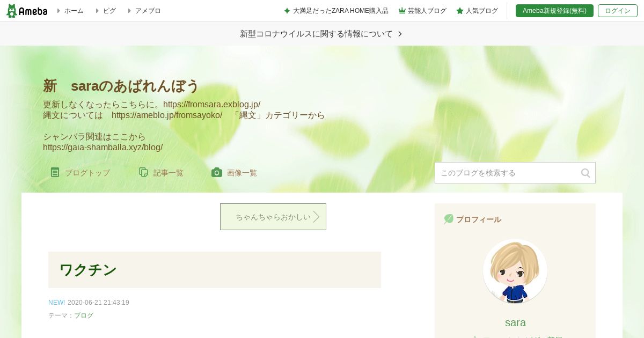Click the ブログトップ document icon
This screenshot has width=644, height=338.
coord(55,172)
